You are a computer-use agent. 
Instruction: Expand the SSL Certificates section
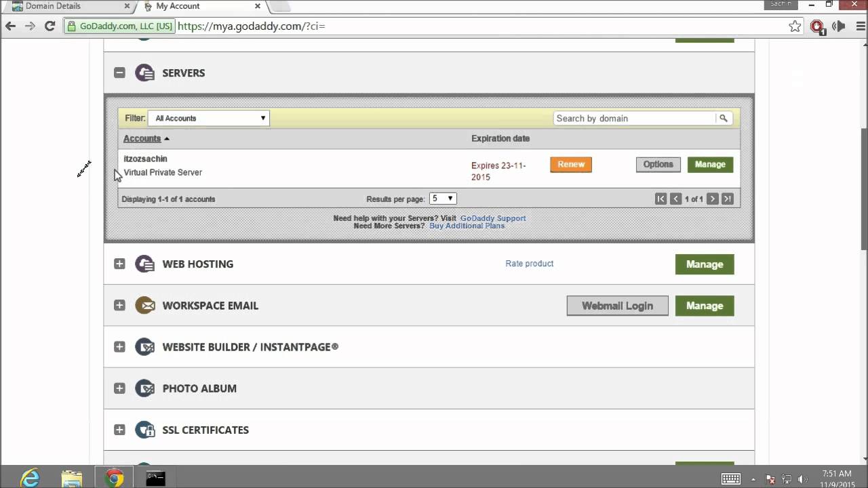click(119, 430)
